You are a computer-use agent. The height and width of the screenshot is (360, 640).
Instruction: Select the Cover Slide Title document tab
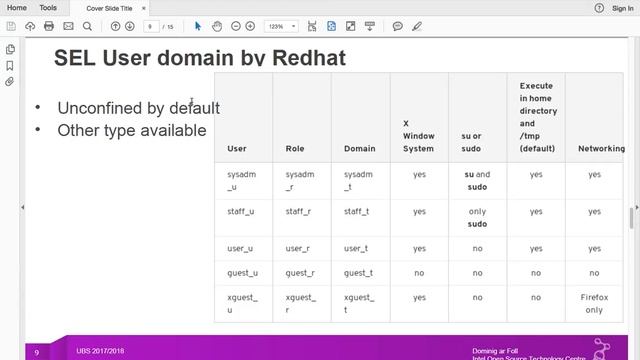(109, 8)
